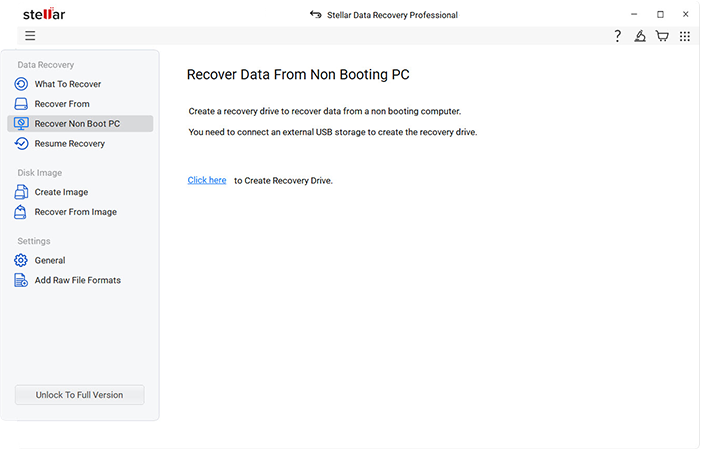Close the Stellar Data Recovery window
This screenshot has height=451, width=703.
[x=686, y=15]
